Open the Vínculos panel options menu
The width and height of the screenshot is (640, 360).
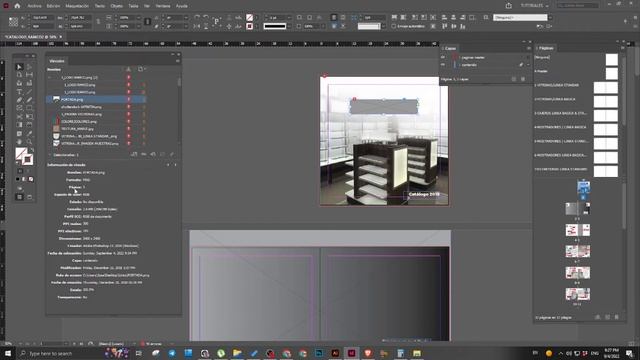pyautogui.click(x=178, y=61)
